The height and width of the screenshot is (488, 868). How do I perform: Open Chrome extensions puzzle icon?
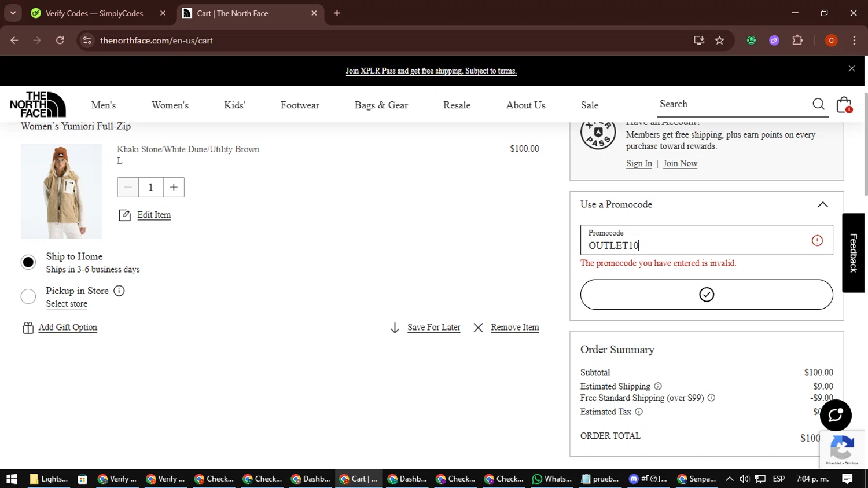797,41
